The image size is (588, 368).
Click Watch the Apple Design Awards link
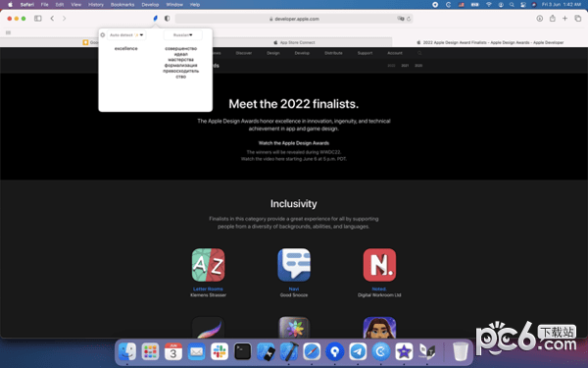(294, 143)
